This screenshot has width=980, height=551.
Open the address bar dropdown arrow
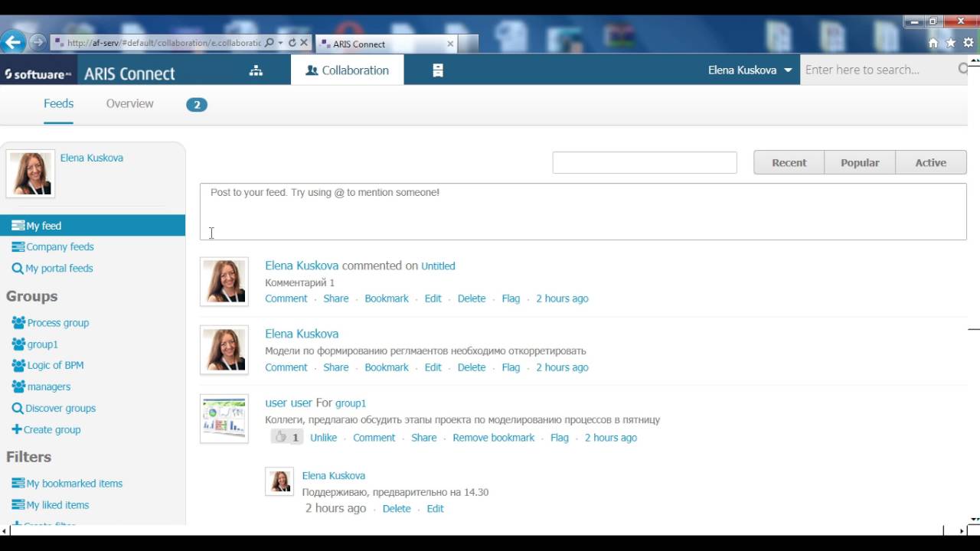pyautogui.click(x=280, y=44)
